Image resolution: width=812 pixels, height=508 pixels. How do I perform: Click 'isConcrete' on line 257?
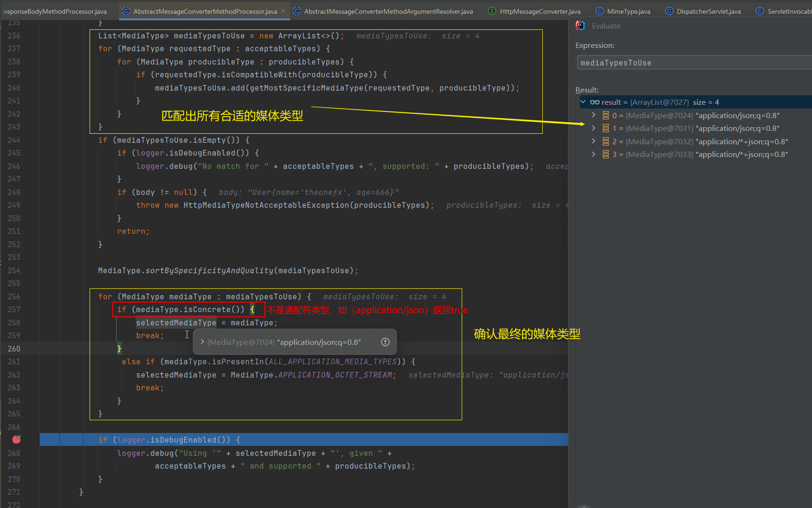coord(207,309)
